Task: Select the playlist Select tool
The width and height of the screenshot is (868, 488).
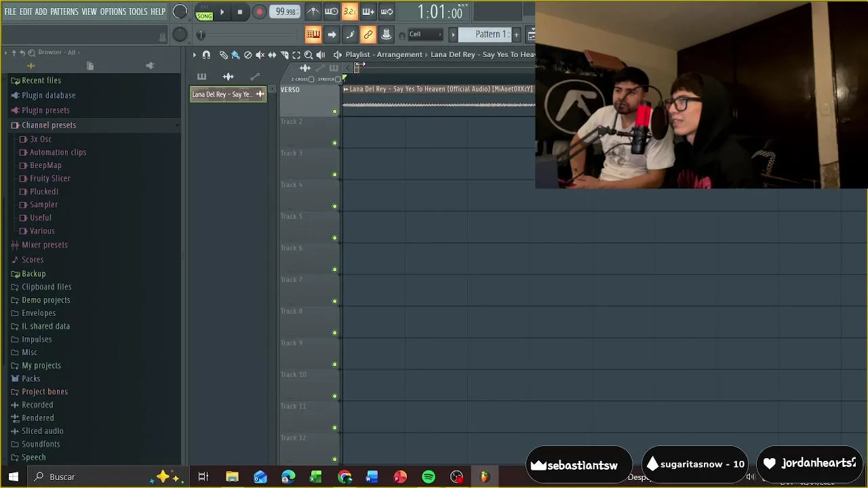Action: tap(296, 55)
